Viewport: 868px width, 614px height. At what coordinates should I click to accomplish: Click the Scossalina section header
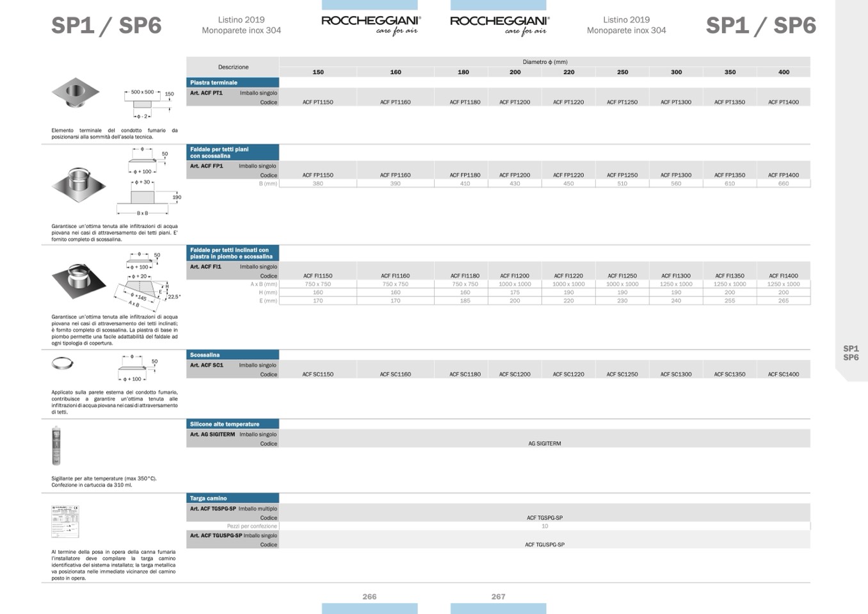pyautogui.click(x=233, y=355)
